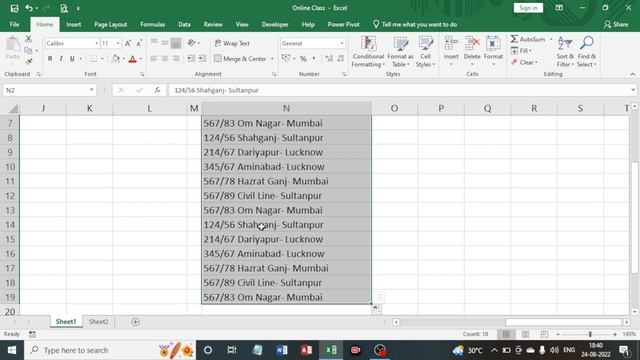Click the Format Painter brush icon
Viewport: 640px width, 360px height.
pyautogui.click(x=28, y=62)
